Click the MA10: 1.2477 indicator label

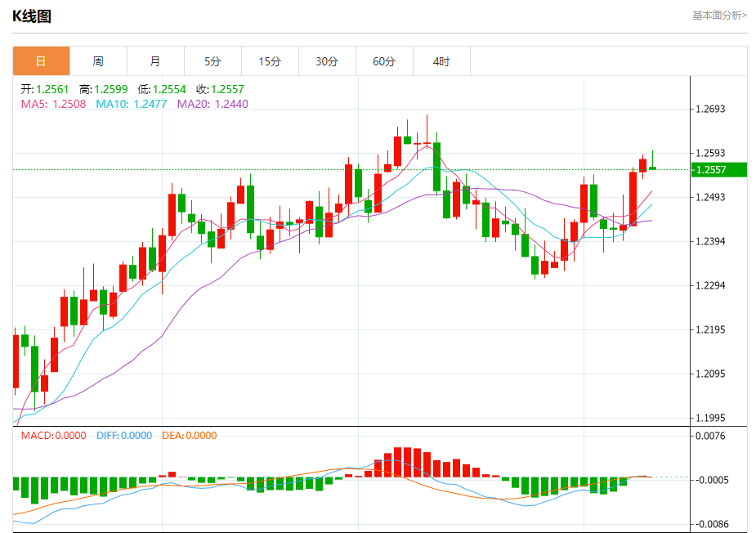(x=131, y=104)
